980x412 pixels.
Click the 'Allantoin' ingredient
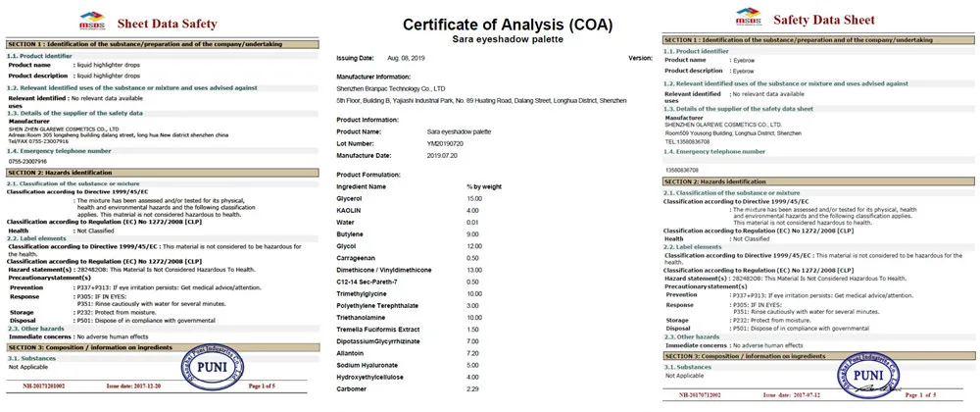pyautogui.click(x=350, y=353)
